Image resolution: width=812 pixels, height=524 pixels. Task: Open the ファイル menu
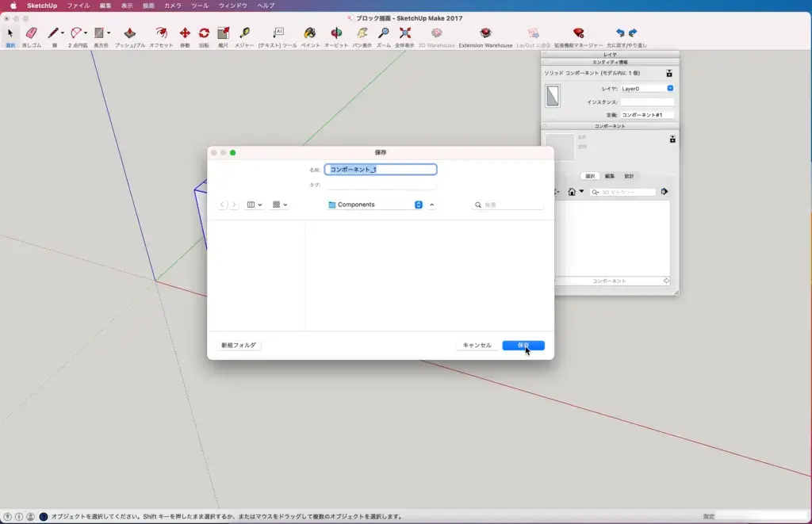[x=79, y=6]
